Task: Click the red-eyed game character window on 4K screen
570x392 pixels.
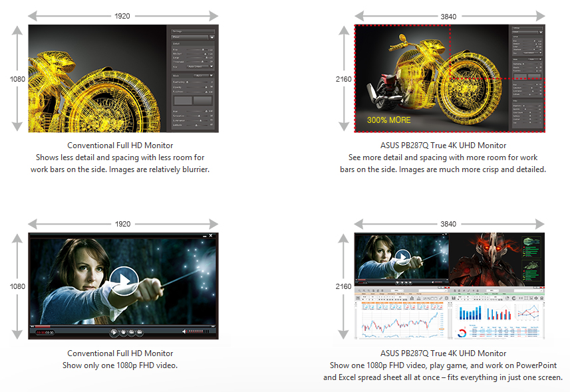Action: 497,259
